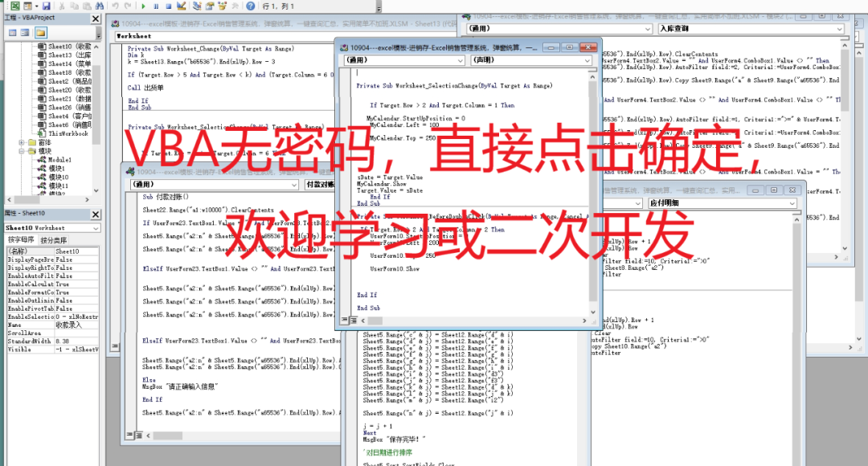Screen dimensions: 868x466
Task: Click the Reset stop icon
Action: (x=169, y=6)
